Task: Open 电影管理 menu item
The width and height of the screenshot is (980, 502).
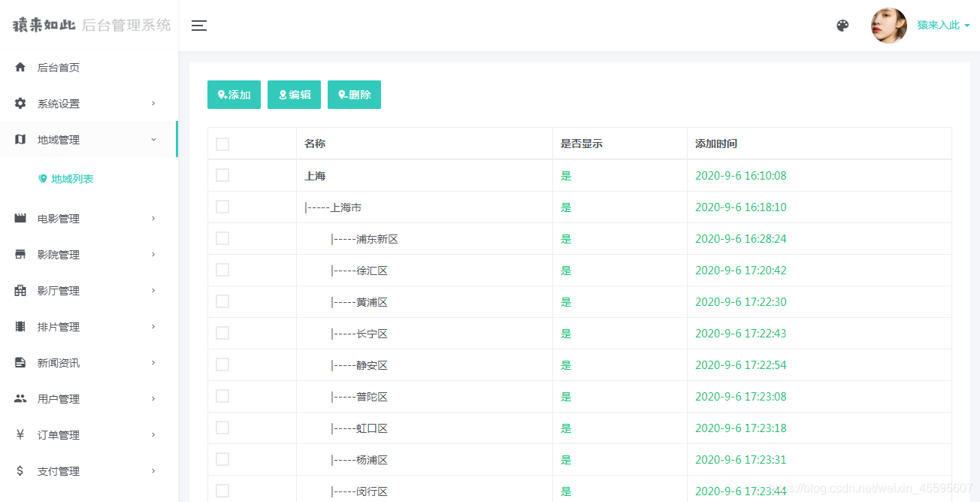Action: (x=89, y=219)
